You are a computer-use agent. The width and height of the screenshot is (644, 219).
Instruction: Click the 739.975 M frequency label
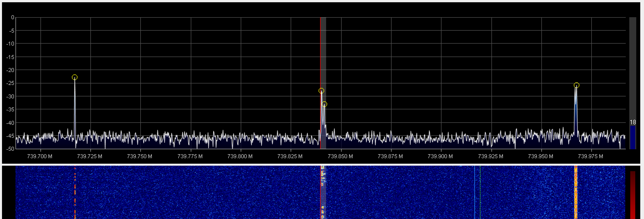click(x=591, y=156)
